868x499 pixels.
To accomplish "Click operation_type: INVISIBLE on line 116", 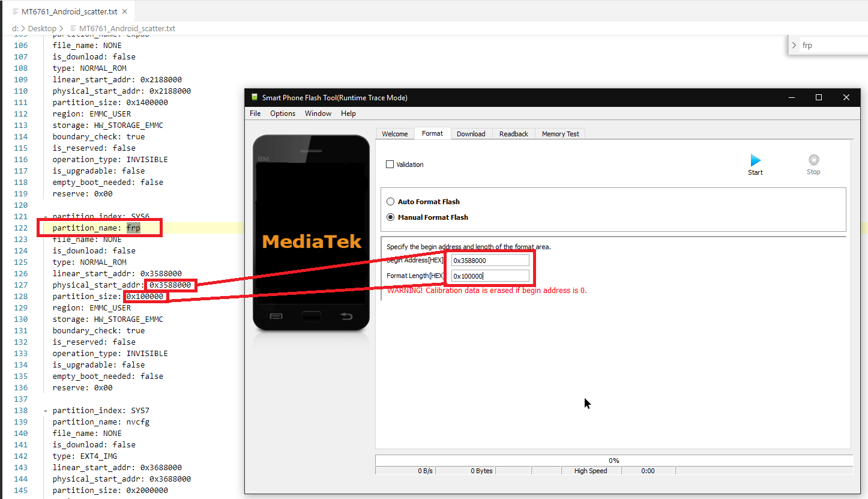I will click(x=110, y=160).
